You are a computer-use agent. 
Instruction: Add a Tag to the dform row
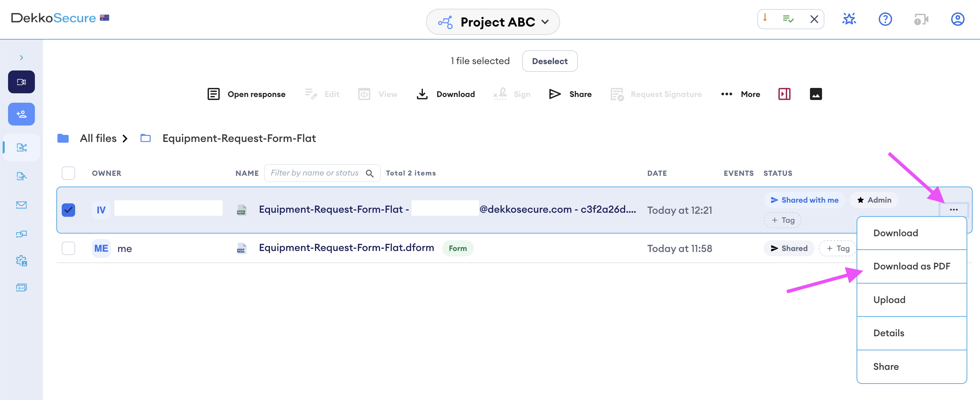[837, 249]
